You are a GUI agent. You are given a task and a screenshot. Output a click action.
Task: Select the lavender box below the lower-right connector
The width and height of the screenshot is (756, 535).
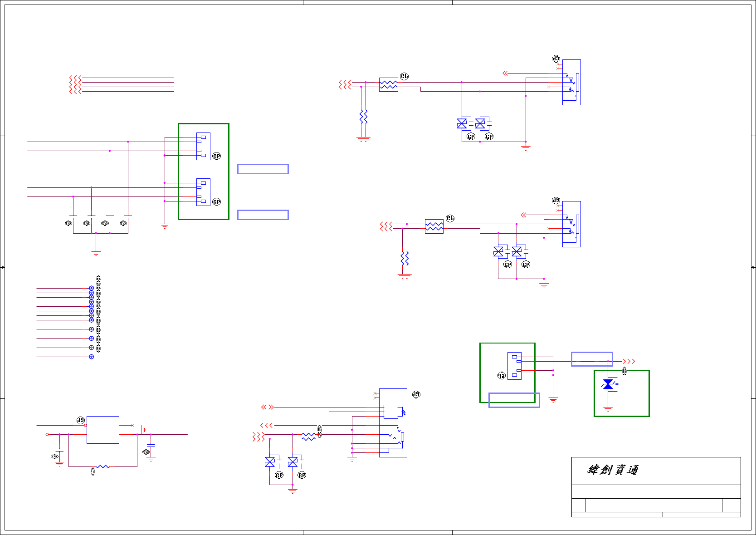click(x=514, y=400)
